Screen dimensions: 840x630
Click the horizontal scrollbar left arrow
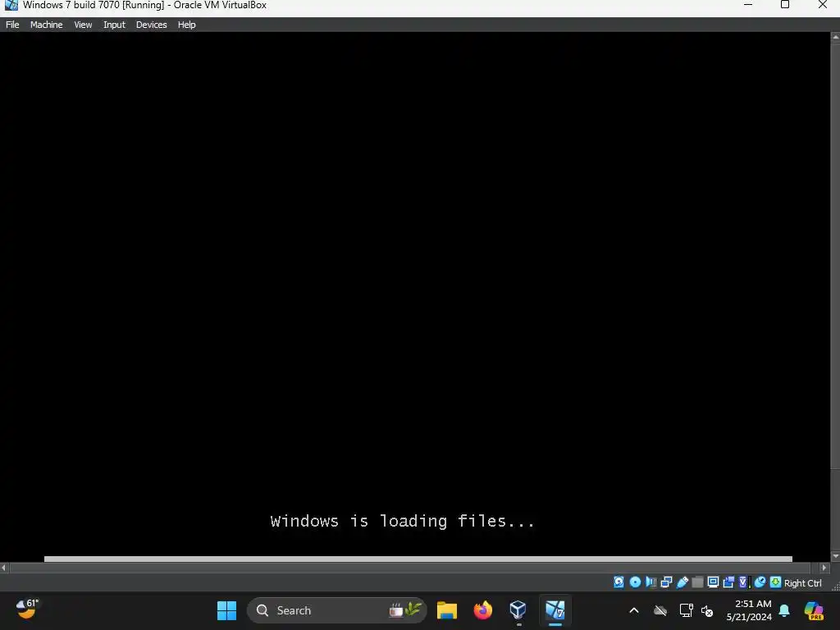point(4,568)
